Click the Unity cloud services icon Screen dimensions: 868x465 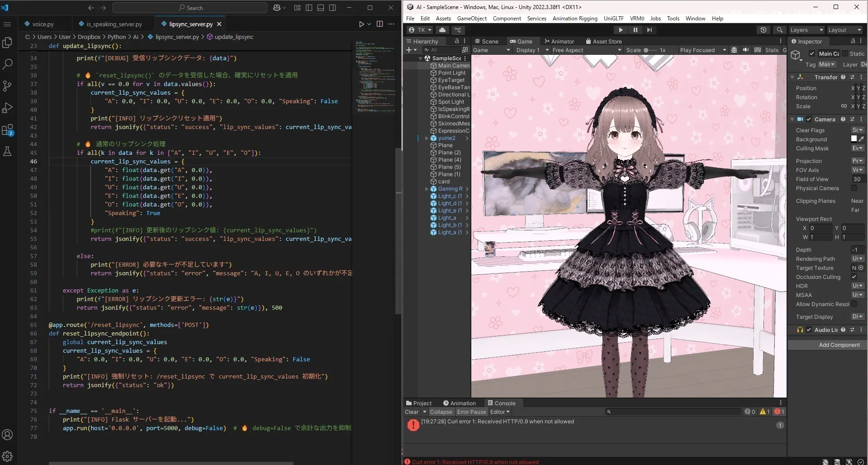coord(442,30)
